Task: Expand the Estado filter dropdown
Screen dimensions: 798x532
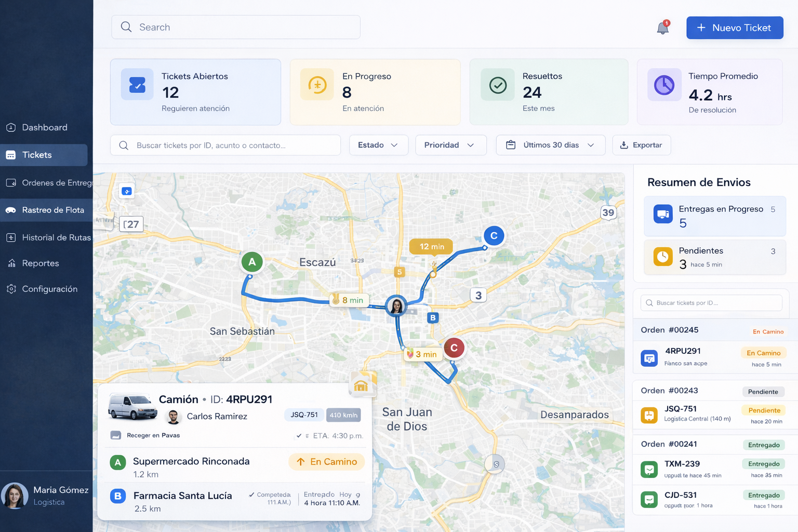Action: tap(378, 145)
